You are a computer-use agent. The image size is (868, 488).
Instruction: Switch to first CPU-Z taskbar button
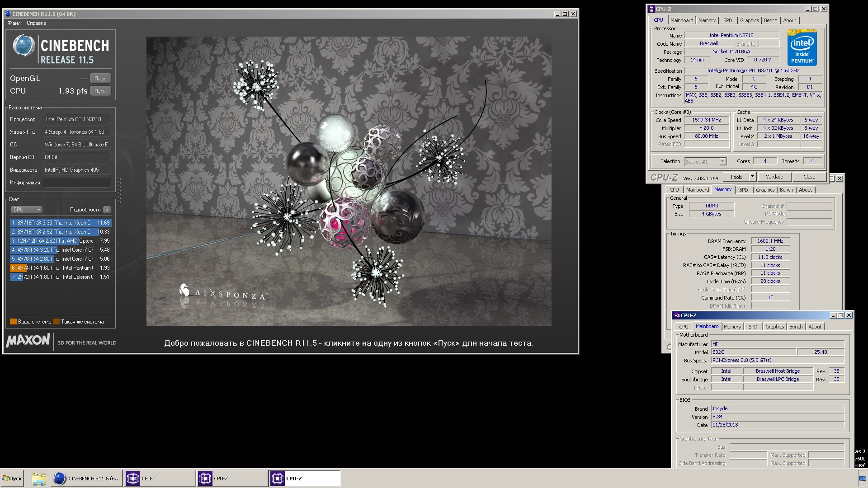click(160, 479)
